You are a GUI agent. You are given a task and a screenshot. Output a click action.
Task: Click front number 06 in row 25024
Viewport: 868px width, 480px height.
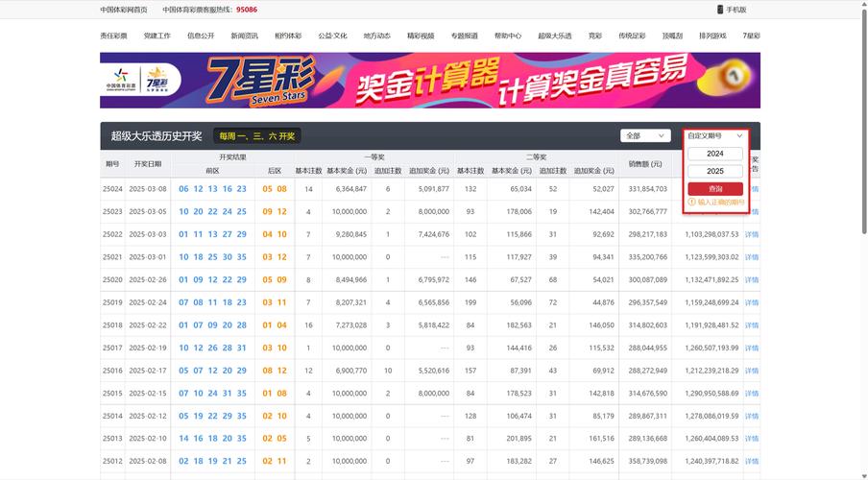click(x=183, y=189)
